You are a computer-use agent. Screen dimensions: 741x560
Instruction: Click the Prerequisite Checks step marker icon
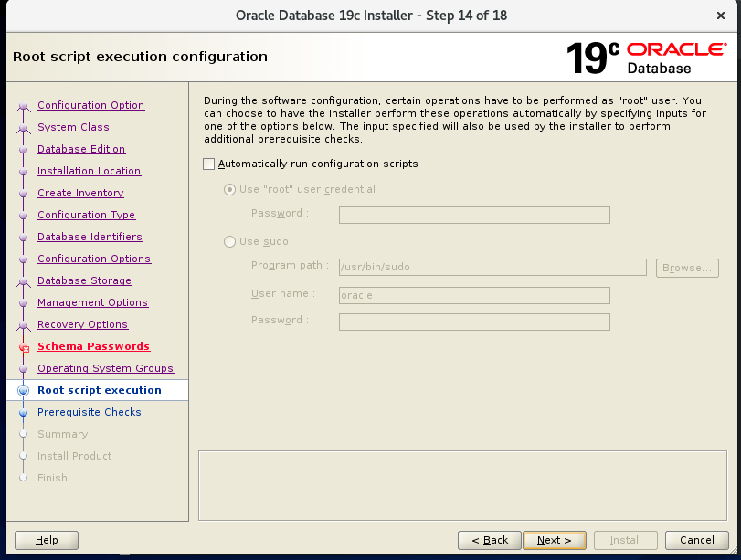(x=23, y=413)
